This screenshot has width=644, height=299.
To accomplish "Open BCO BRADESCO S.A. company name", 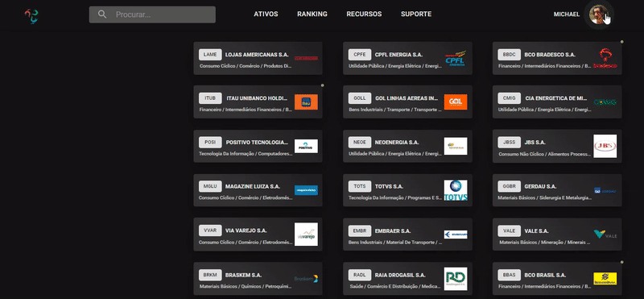I will point(550,55).
